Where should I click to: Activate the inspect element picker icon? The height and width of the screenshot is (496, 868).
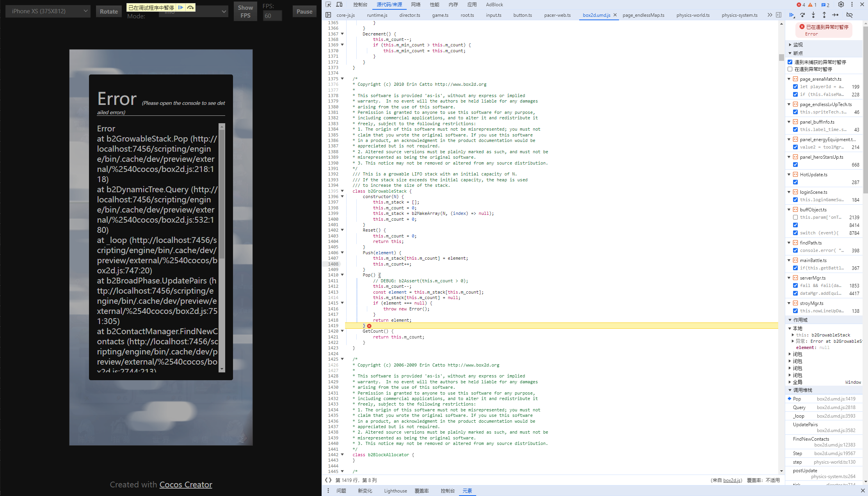tap(328, 5)
